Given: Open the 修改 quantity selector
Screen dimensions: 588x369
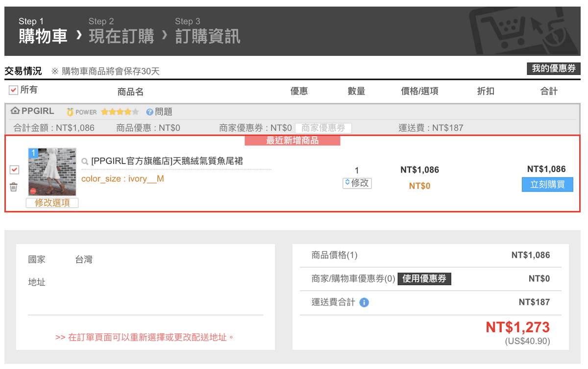Looking at the screenshot, I should click(357, 183).
